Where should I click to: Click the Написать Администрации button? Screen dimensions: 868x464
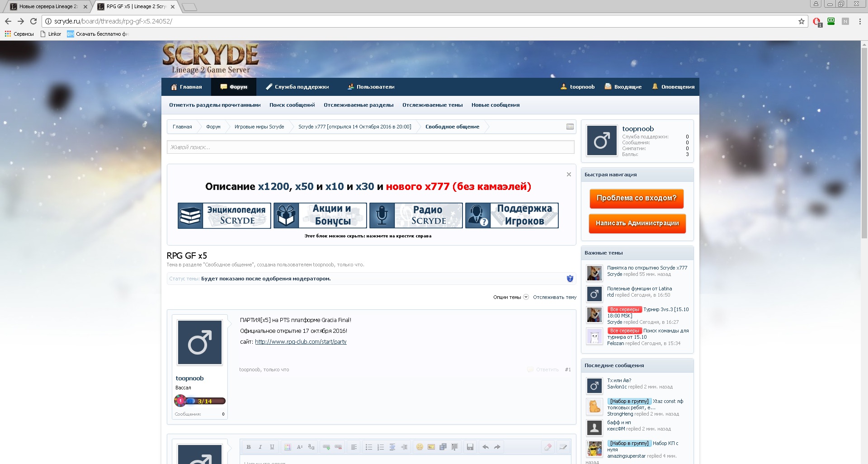click(637, 223)
